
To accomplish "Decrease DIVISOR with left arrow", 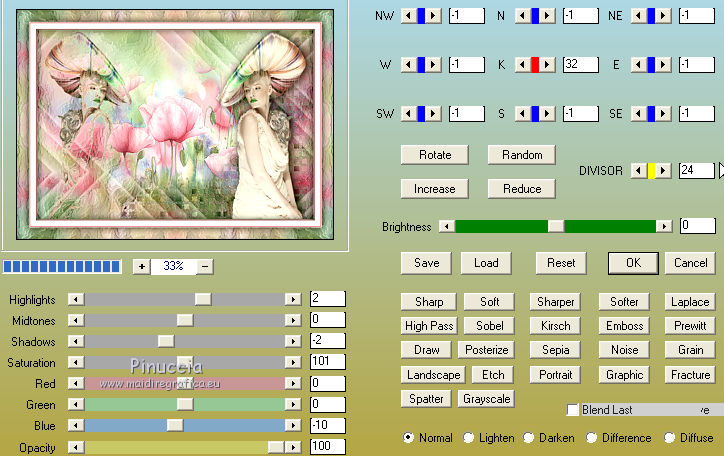I will (639, 171).
